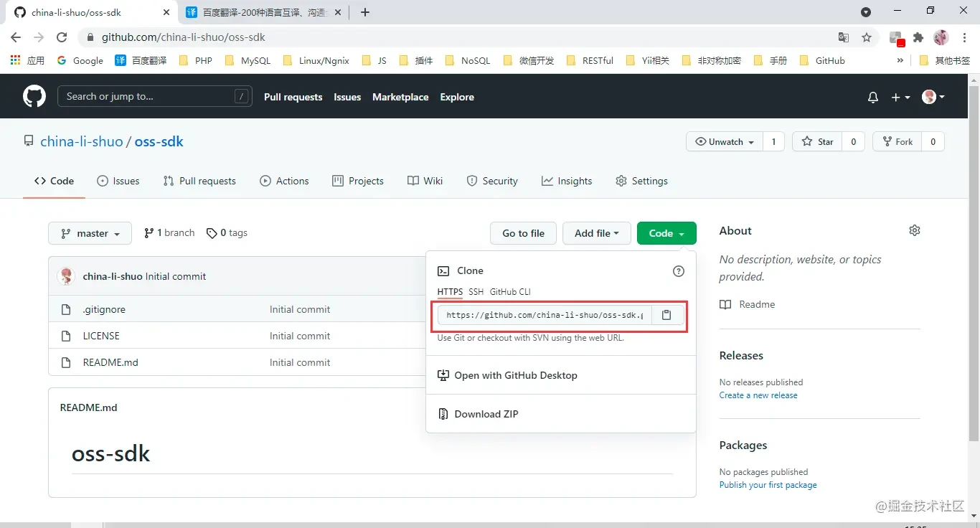Reload the page
The width and height of the screenshot is (980, 528).
62,37
